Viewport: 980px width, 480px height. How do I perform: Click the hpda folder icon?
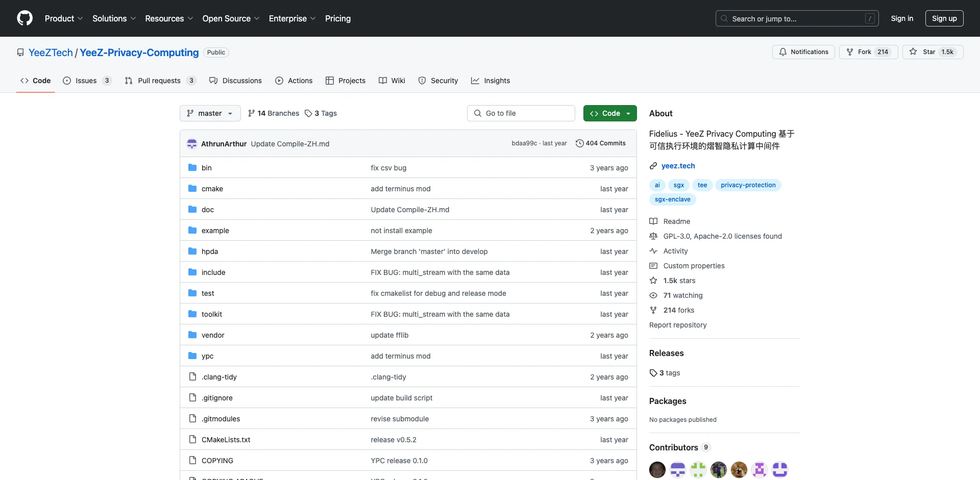(192, 251)
